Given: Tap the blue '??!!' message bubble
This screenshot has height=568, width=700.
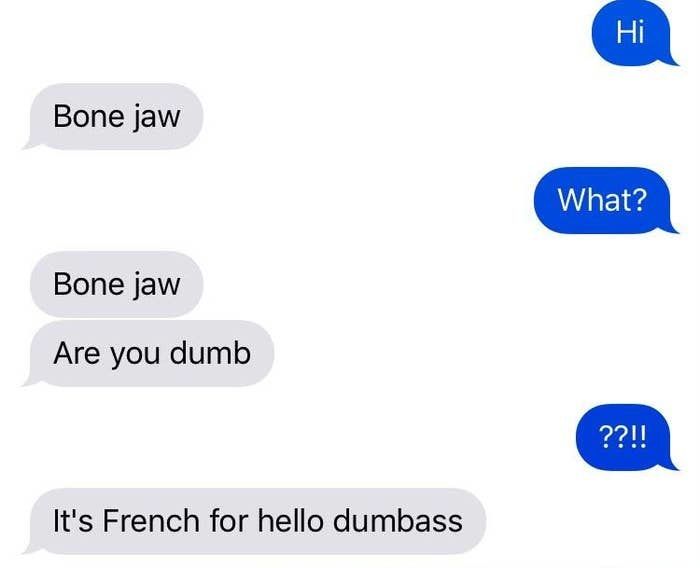Looking at the screenshot, I should pos(625,437).
